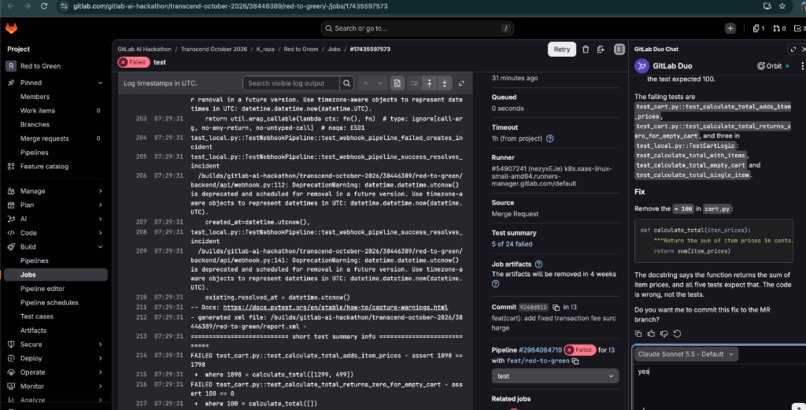The image size is (806, 410).
Task: Bookmark page with browser star icon
Action: [782, 6]
